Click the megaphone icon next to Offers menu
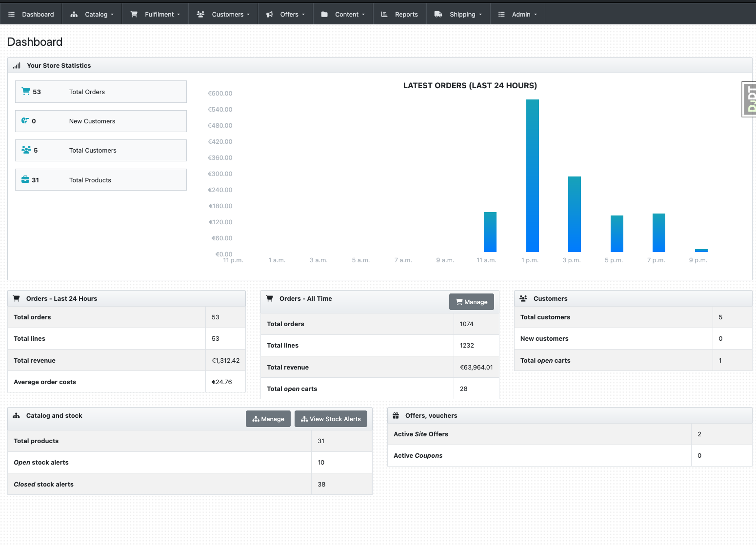This screenshot has height=546, width=756. (269, 14)
